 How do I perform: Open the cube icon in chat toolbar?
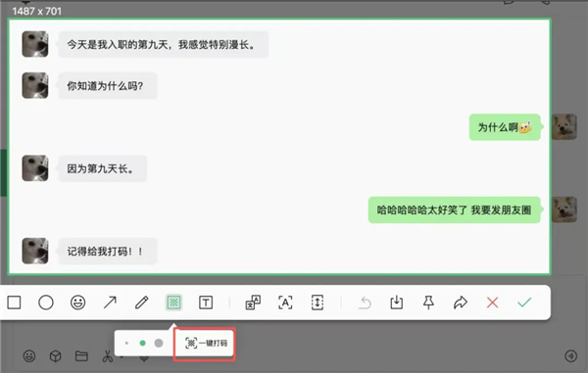pos(56,356)
